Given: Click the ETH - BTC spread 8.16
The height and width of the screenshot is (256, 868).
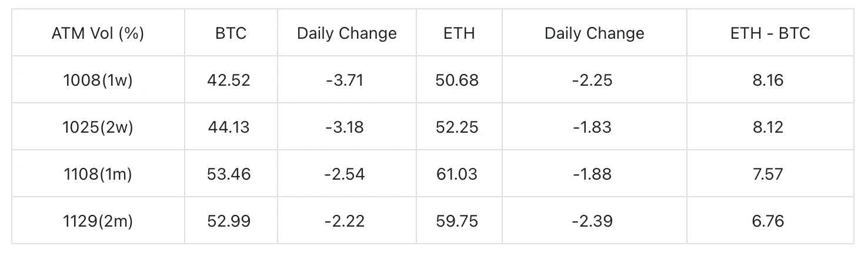Looking at the screenshot, I should (768, 80).
